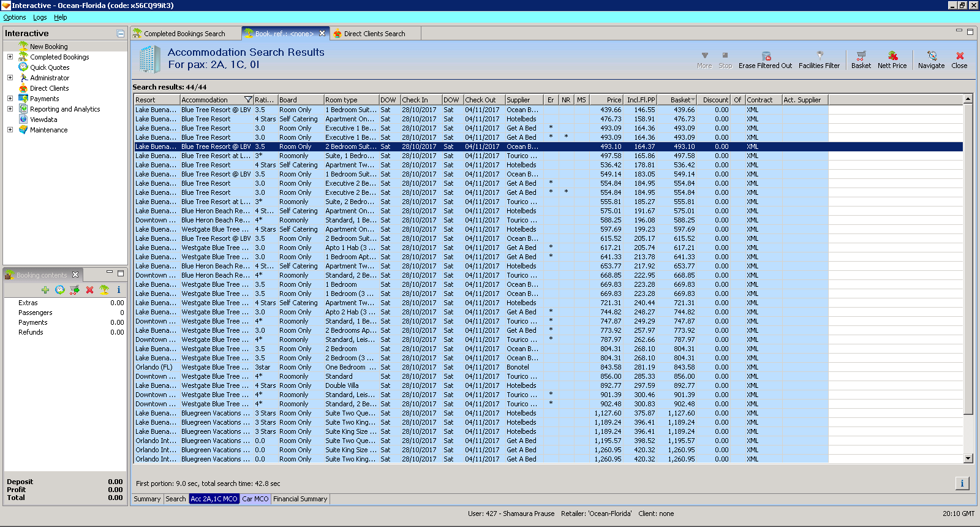Click the Room type column header
980x527 pixels.
[351, 100]
